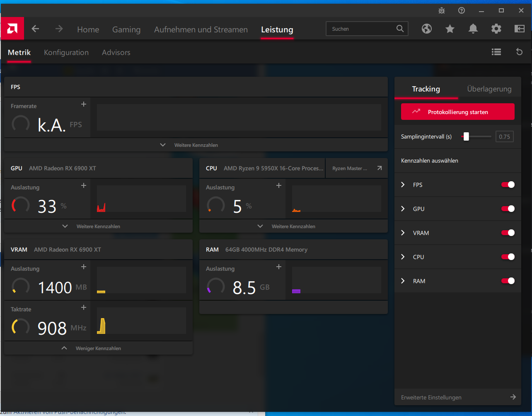Screen dimensions: 532x416
Task: Click plus icon on CPU Auslastung
Action: 279,185
